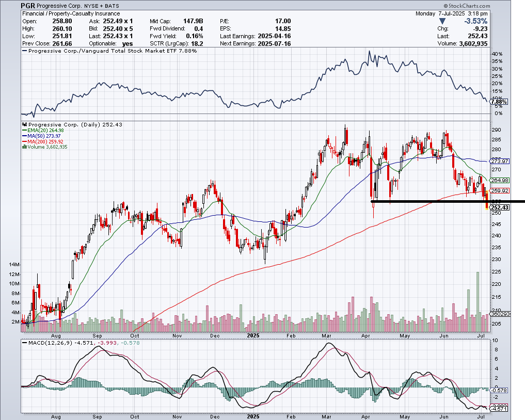The image size is (525, 420).
Task: Select the Open value 258.80
Action: [62, 21]
